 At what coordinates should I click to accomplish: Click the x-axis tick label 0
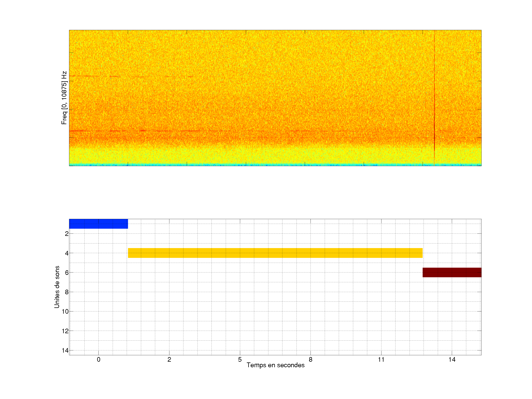pyautogui.click(x=98, y=359)
